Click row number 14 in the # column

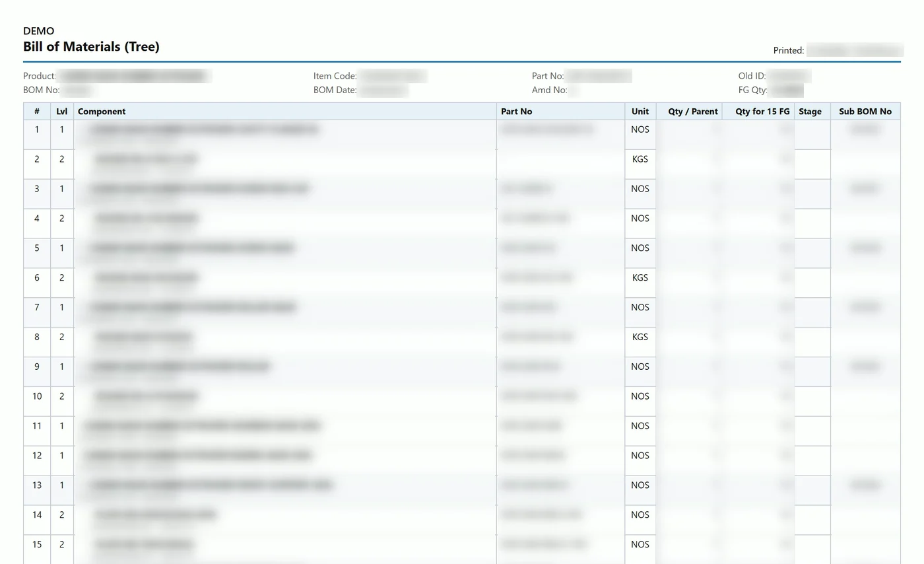[37, 514]
